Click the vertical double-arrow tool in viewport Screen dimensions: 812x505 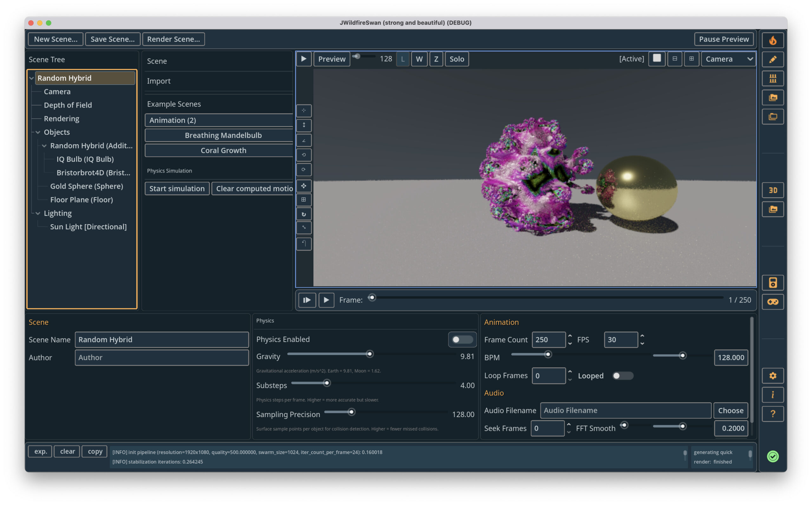[x=304, y=125]
